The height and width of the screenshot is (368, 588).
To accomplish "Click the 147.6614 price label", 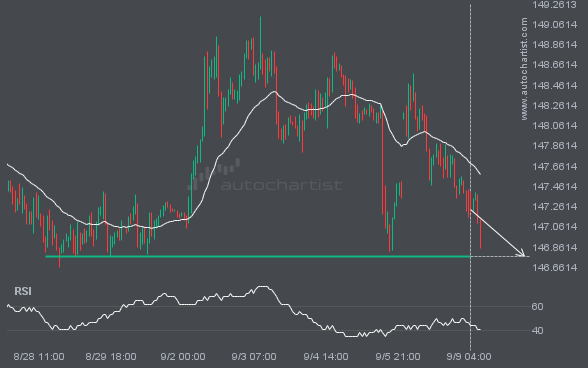I will (554, 166).
